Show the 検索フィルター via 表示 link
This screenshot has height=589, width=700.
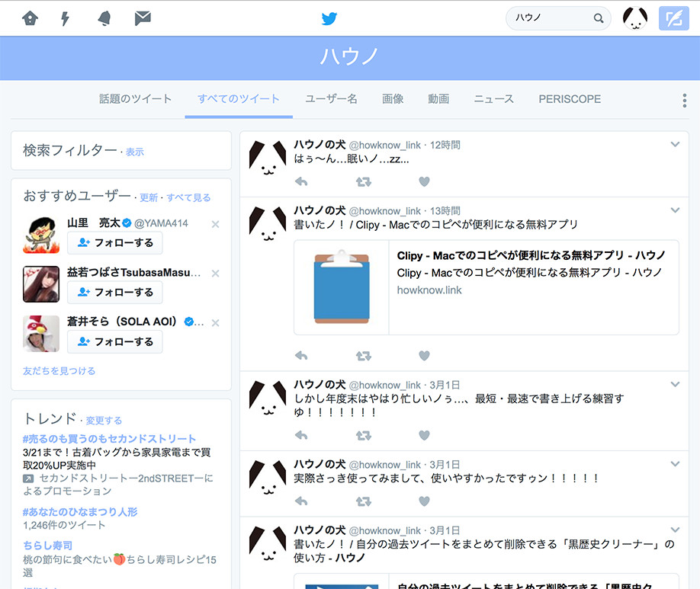(x=134, y=152)
